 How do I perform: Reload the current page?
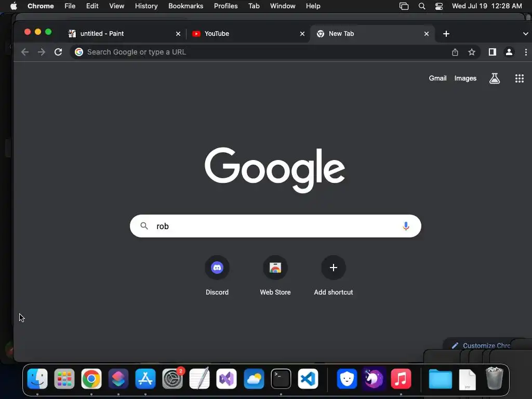point(58,52)
